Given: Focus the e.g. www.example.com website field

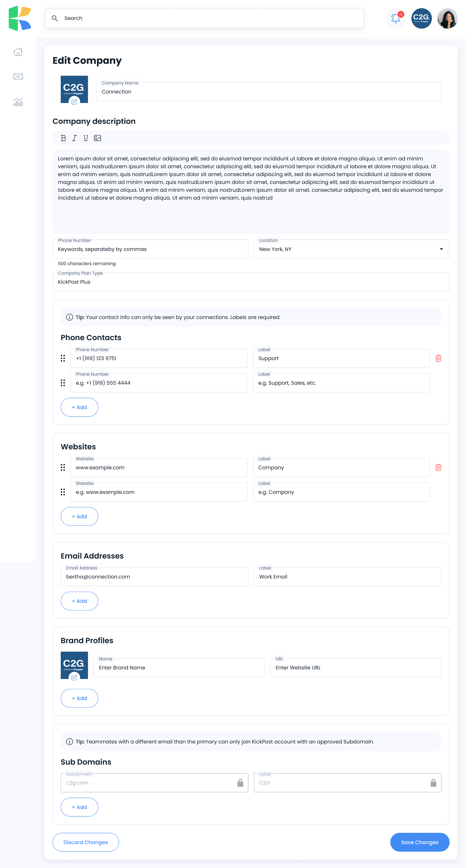Looking at the screenshot, I should coord(159,492).
